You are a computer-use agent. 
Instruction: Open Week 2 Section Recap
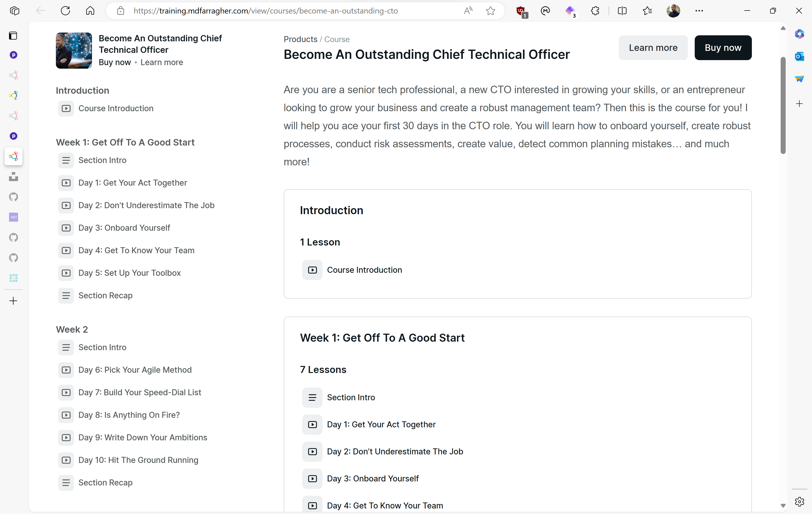105,483
